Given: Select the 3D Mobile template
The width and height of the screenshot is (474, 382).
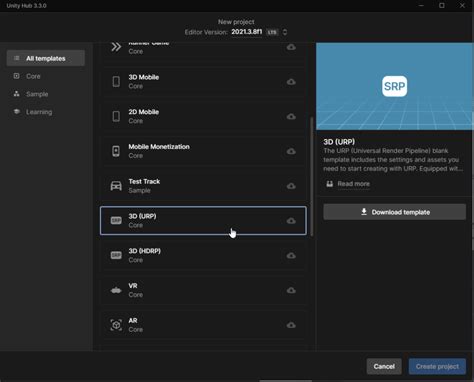Looking at the screenshot, I should pos(203,82).
